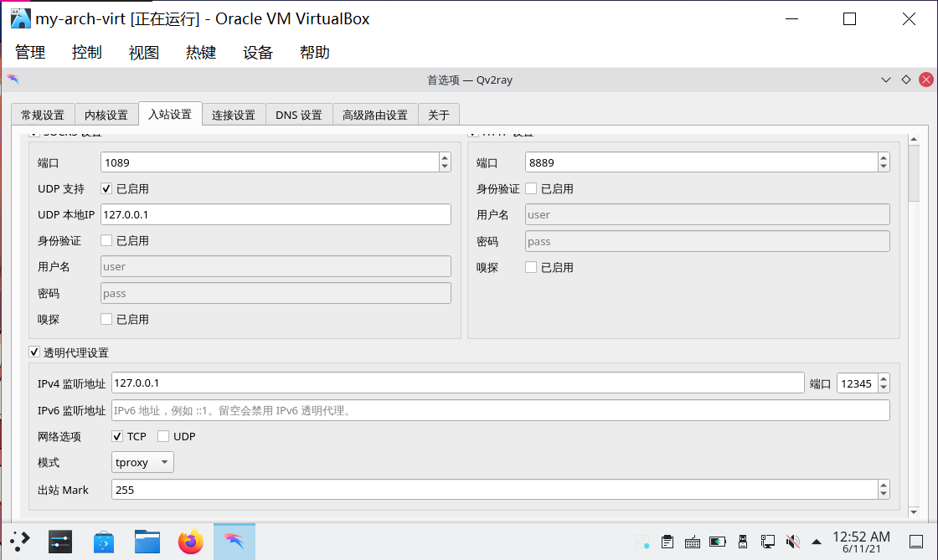Image resolution: width=938 pixels, height=560 pixels.
Task: Unmute audio via the volume tray icon
Action: tap(792, 541)
